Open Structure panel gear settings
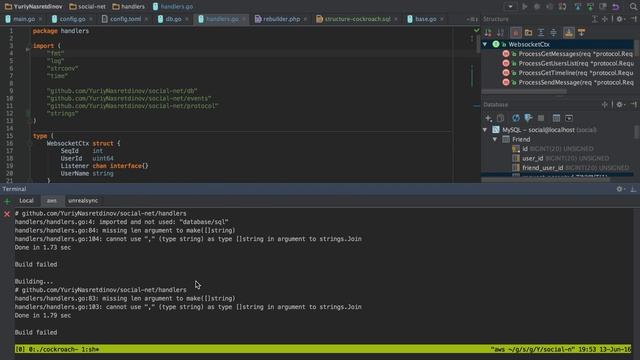 (620, 19)
